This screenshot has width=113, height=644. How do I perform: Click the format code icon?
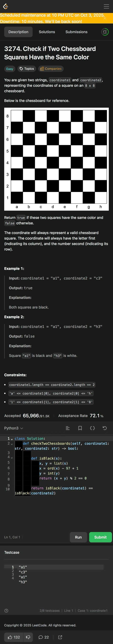click(68, 428)
